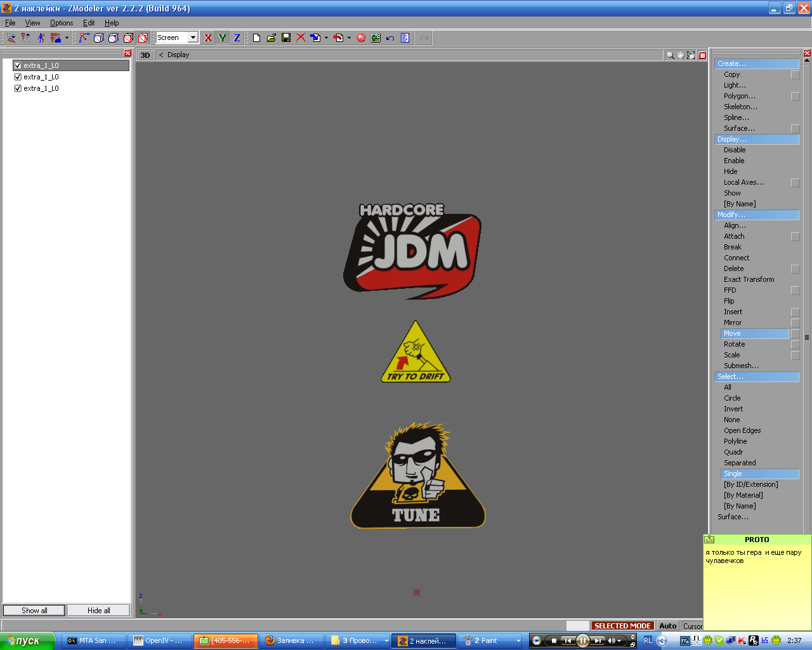
Task: Toggle the option box next to Attach
Action: 795,237
